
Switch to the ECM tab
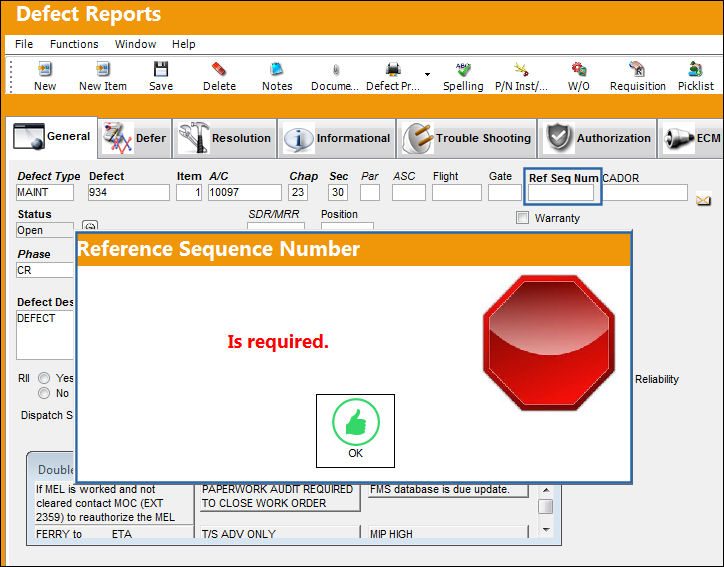tap(691, 139)
